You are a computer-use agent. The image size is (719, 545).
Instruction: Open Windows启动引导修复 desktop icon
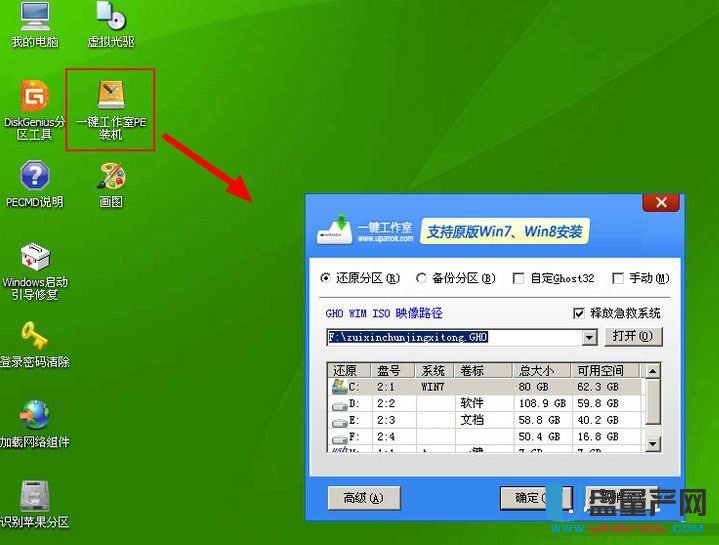click(34, 257)
